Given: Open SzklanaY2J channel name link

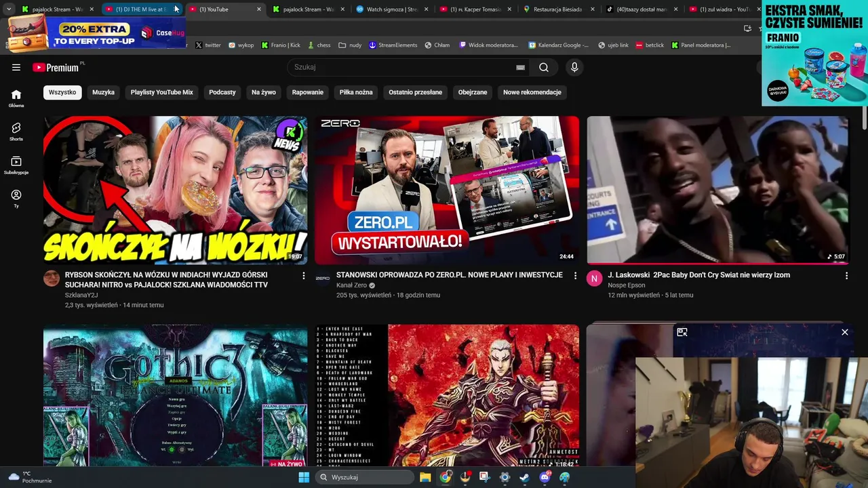Looking at the screenshot, I should pyautogui.click(x=81, y=295).
